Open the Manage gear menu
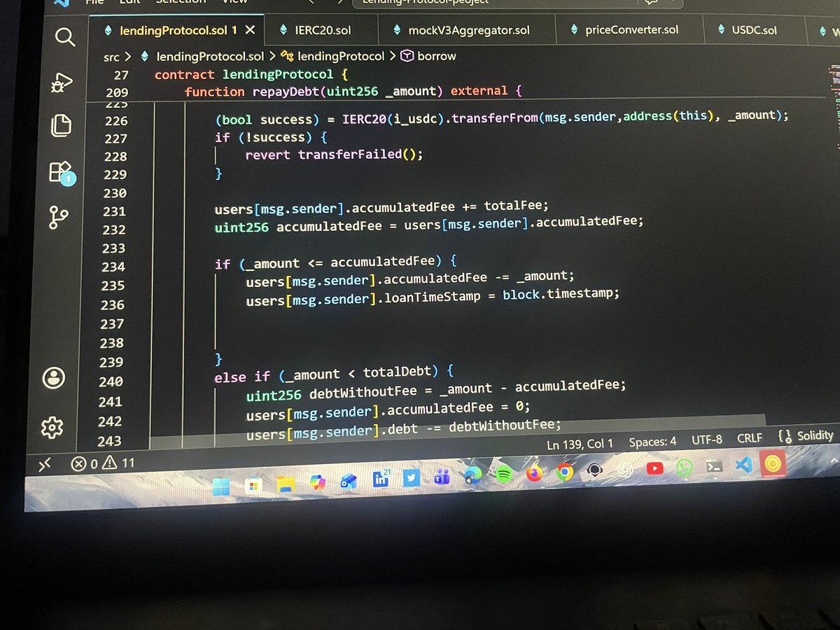840x630 pixels. tap(52, 426)
